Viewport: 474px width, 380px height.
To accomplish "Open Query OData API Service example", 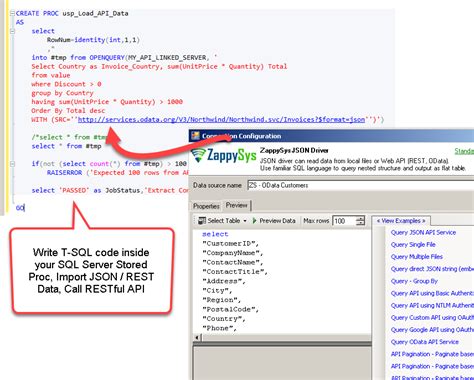I will tap(425, 342).
